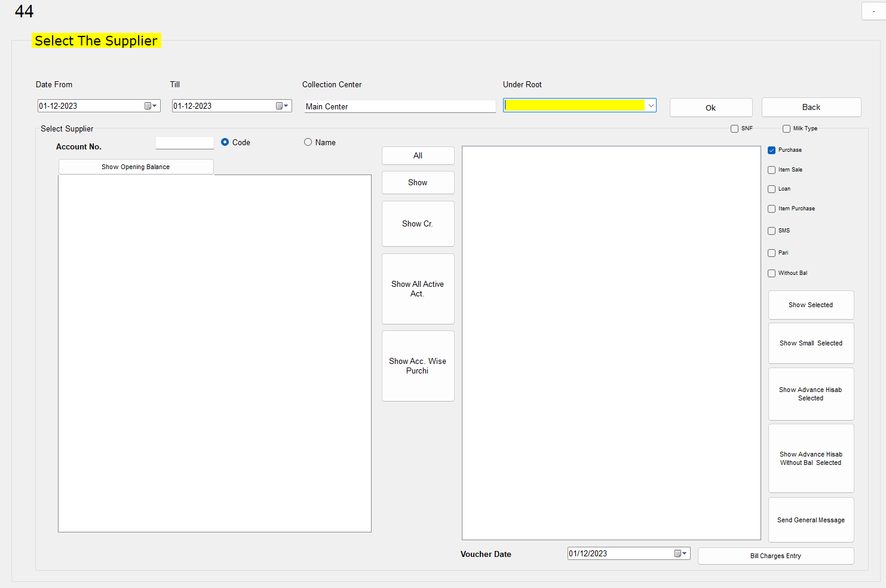Click the All button
The image size is (886, 588).
tap(418, 155)
